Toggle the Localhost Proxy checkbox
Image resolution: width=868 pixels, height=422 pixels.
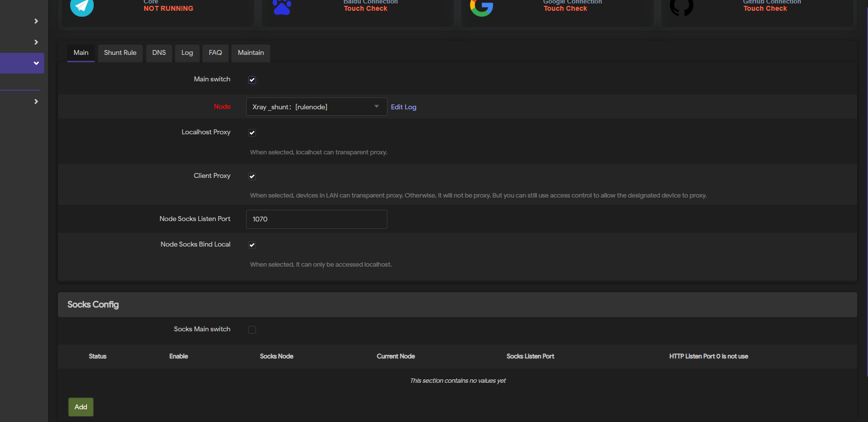click(252, 133)
